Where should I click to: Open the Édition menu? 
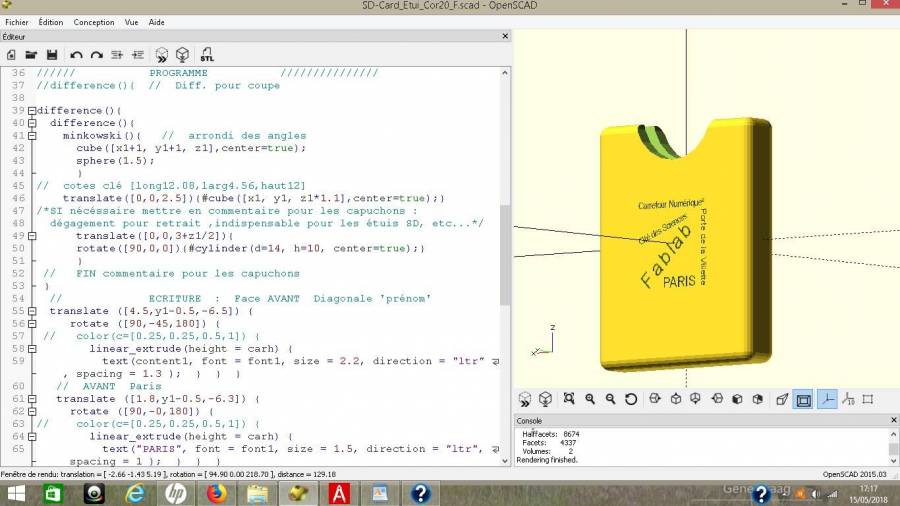click(x=51, y=22)
